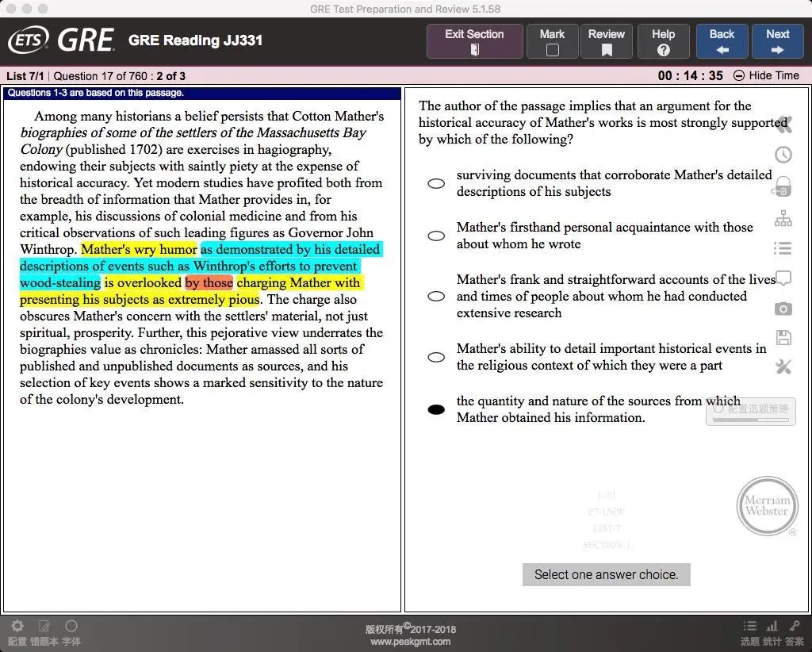Click the www.peakgmt.com link
Viewport: 812px width, 652px height.
pyautogui.click(x=410, y=642)
